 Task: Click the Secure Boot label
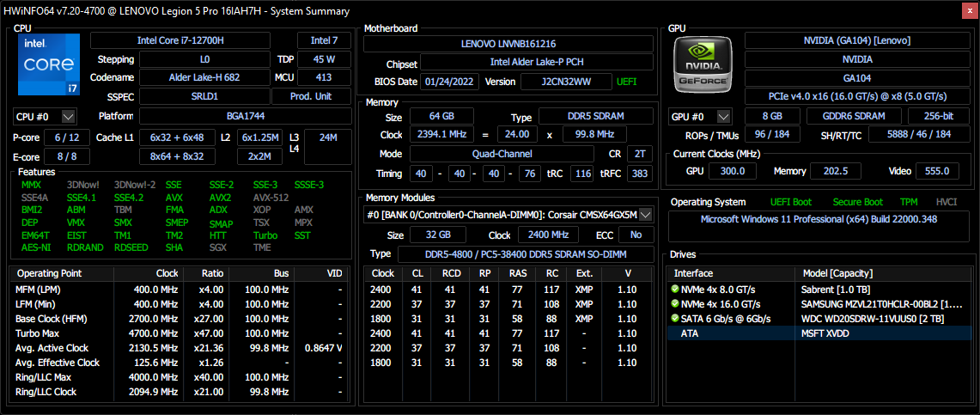click(857, 202)
